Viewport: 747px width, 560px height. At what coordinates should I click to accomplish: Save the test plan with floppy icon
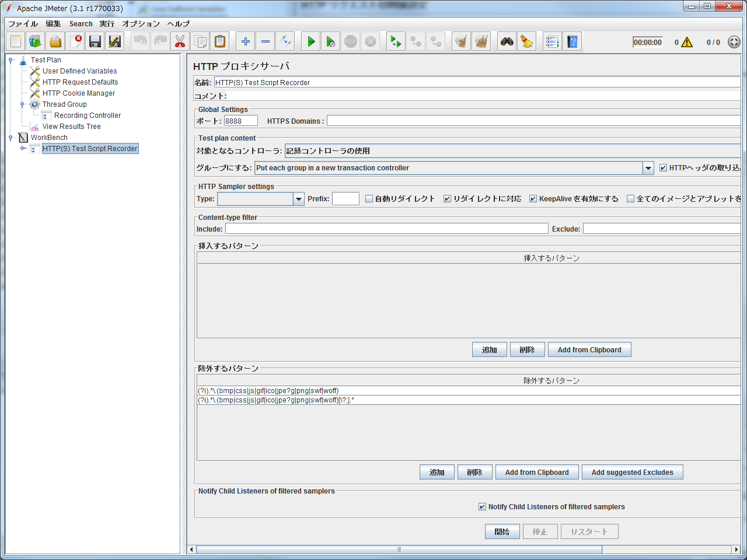pyautogui.click(x=95, y=41)
